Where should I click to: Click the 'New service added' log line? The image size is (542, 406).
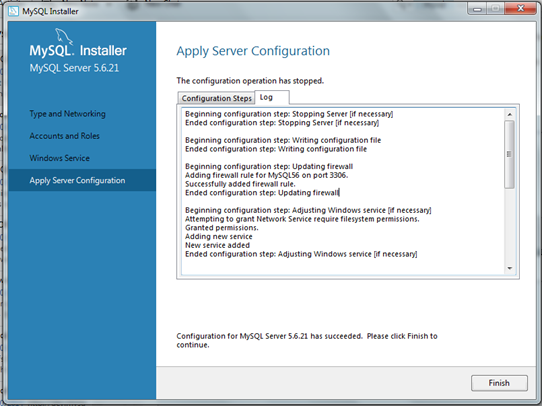tap(217, 245)
